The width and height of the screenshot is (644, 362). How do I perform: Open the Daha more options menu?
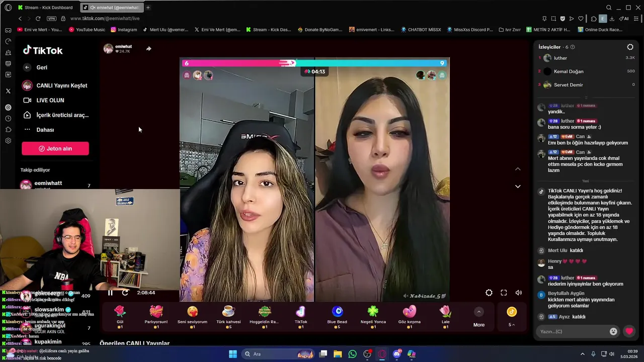click(39, 130)
